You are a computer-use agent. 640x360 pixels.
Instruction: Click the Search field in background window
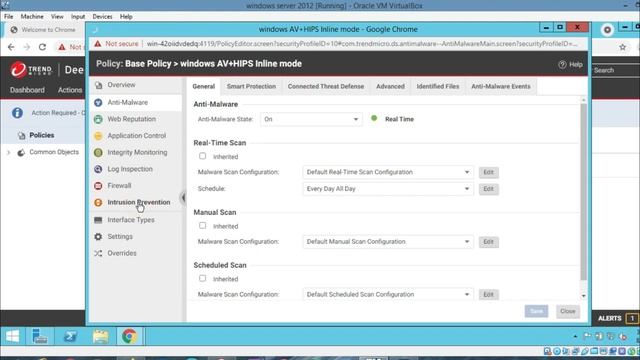coord(615,70)
